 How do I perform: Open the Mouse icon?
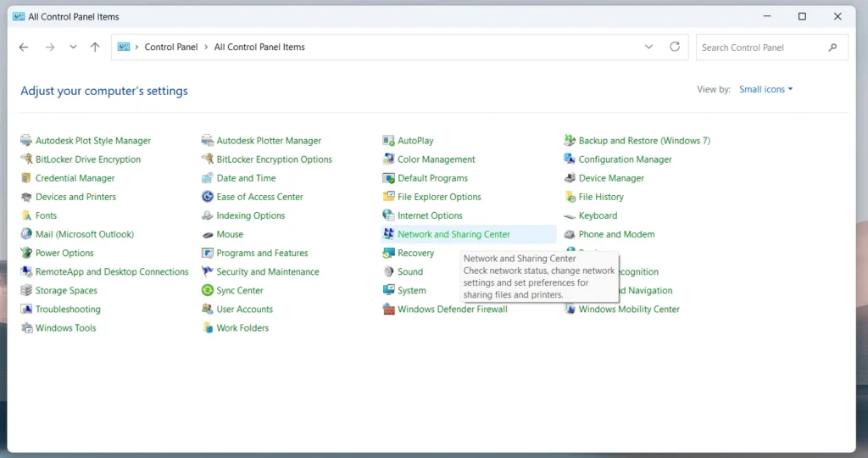point(208,235)
